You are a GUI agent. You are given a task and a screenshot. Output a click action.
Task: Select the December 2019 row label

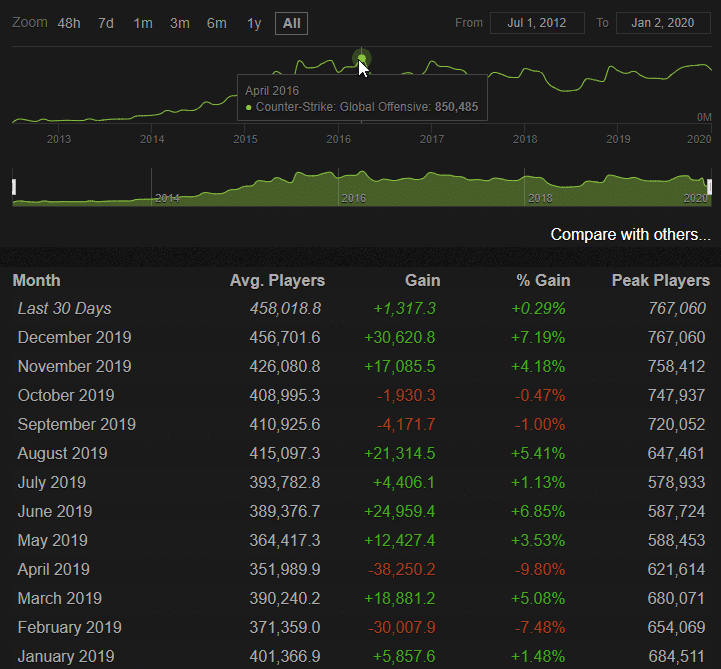(x=74, y=337)
